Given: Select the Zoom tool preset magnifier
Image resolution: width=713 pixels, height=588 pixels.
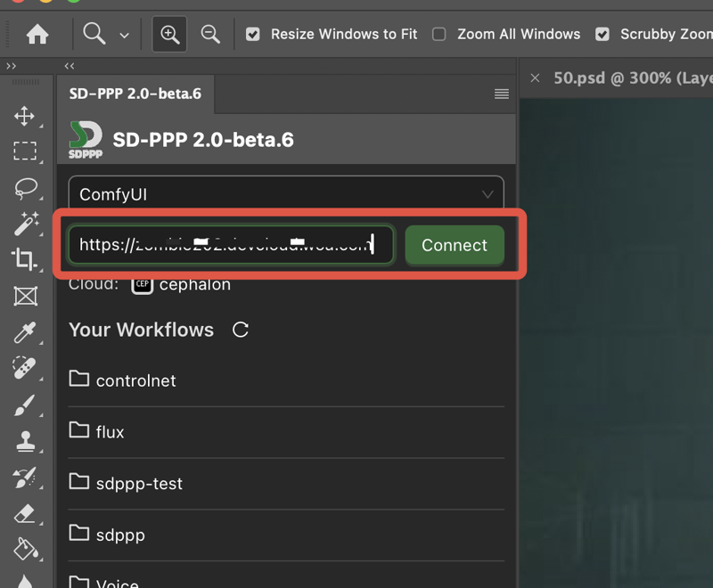Looking at the screenshot, I should pos(94,34).
